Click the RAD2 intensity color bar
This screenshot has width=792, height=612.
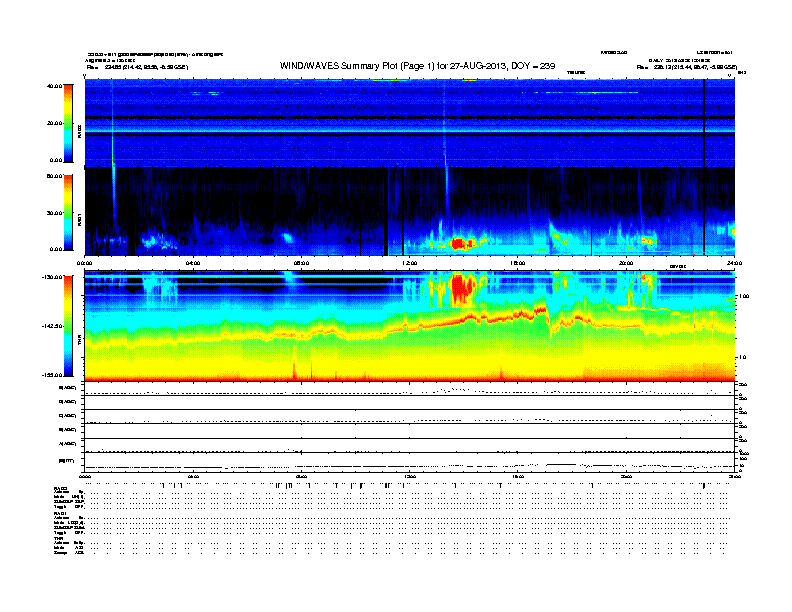(68, 123)
